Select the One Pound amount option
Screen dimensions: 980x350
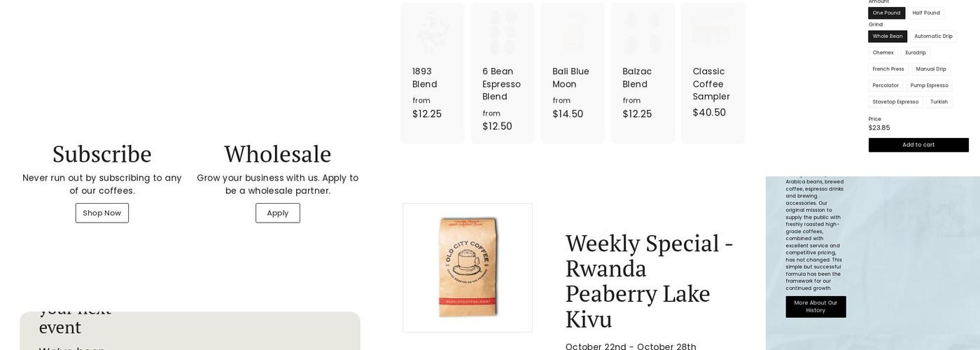coord(886,13)
